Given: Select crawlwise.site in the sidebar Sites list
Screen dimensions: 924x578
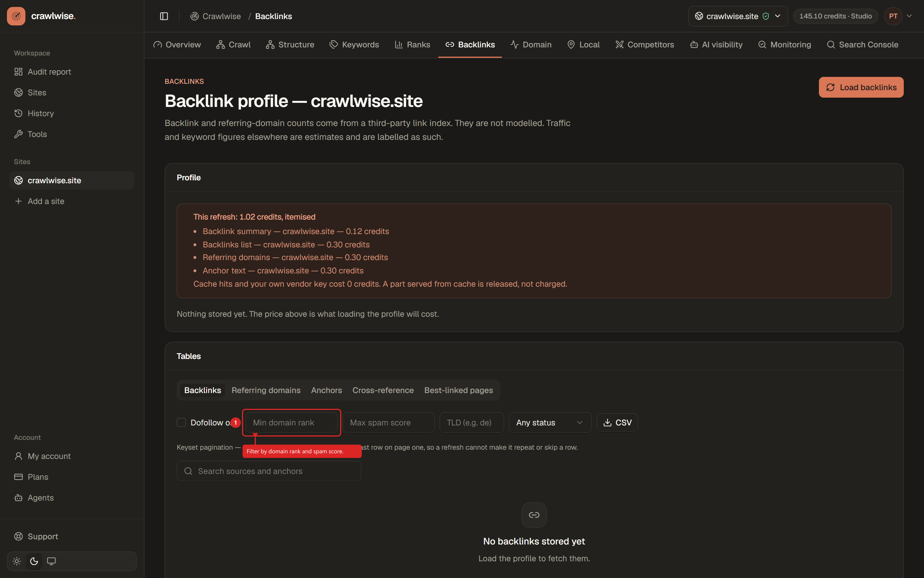Looking at the screenshot, I should pyautogui.click(x=72, y=180).
